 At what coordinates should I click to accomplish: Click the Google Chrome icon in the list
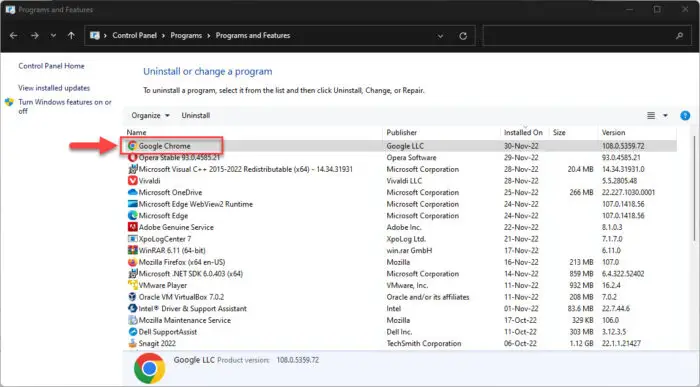[x=132, y=146]
